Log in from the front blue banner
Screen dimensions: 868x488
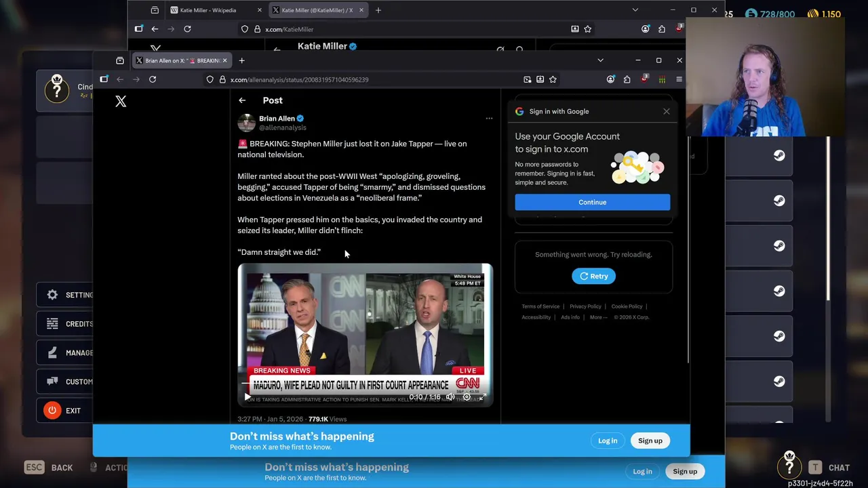click(x=608, y=441)
